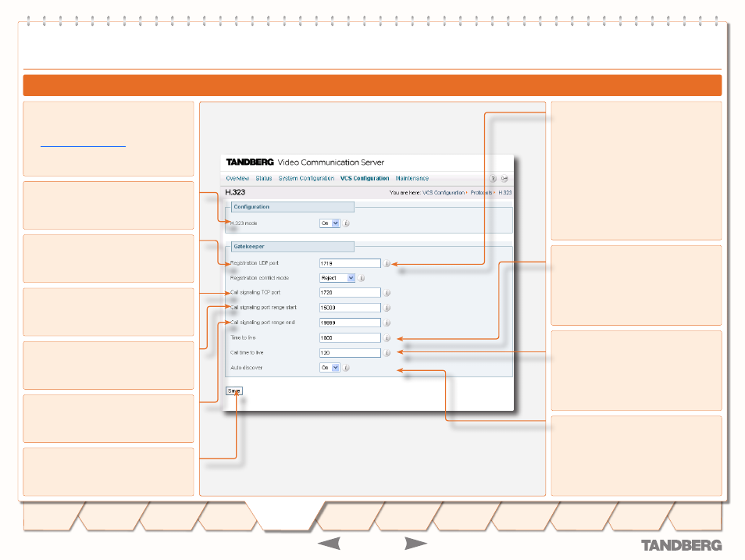Click the 'Auto discover' label
Screen dimensions: 745x560
[x=246, y=367]
